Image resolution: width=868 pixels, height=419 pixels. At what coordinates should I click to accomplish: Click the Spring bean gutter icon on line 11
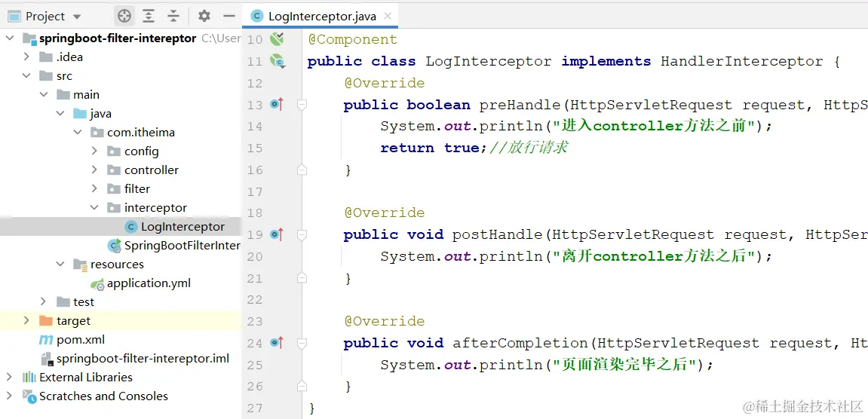[278, 61]
